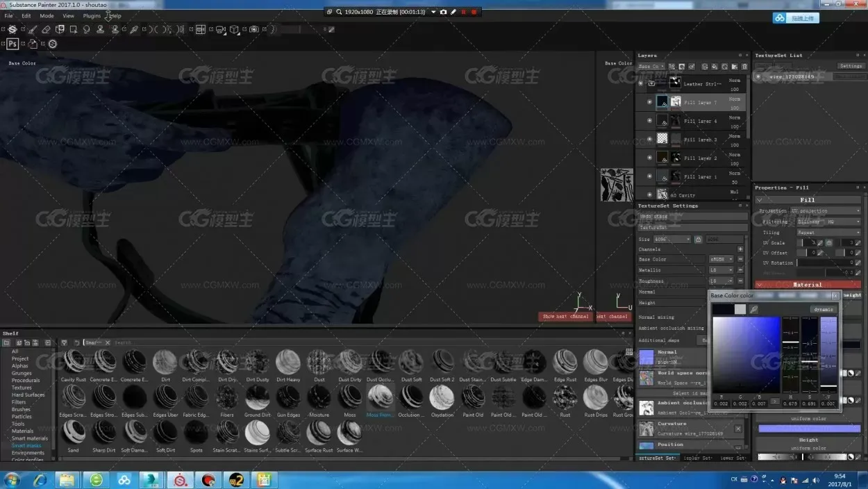Adjust the UV Rotation slider
The height and width of the screenshot is (489, 868).
[x=826, y=263]
